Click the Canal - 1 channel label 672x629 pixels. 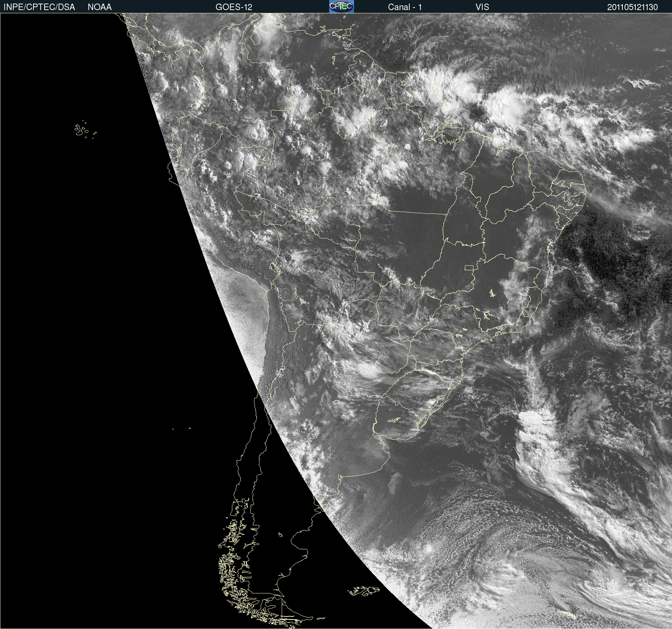coord(405,7)
